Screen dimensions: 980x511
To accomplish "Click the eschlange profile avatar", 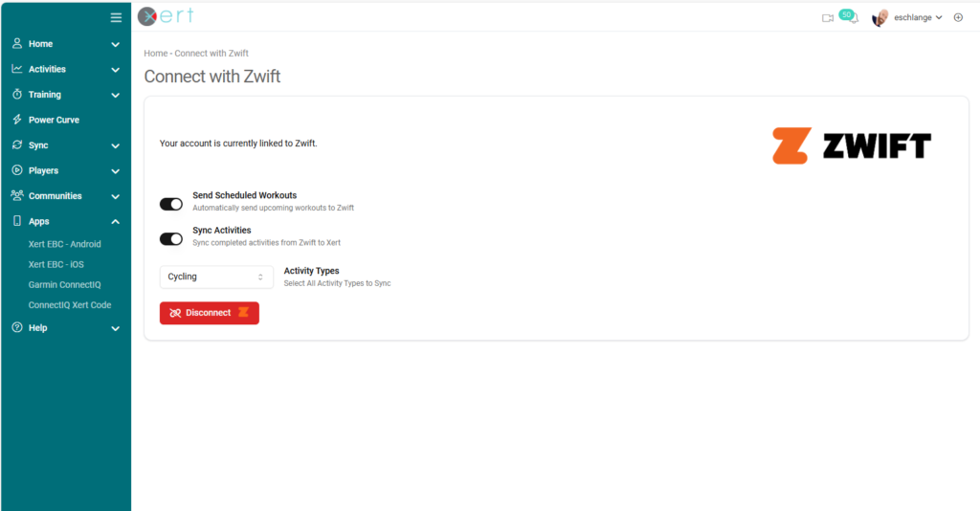I will click(x=880, y=17).
